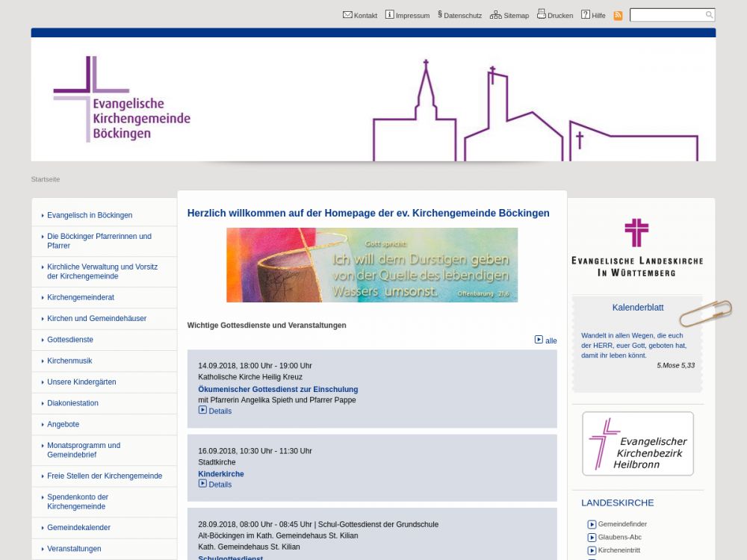Image resolution: width=747 pixels, height=560 pixels.
Task: Open the Hilfe question mark icon
Action: coord(586,15)
